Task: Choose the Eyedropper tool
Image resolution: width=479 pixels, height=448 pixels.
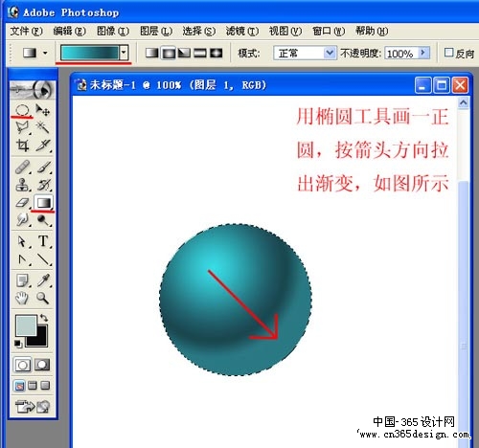Action: (x=43, y=280)
